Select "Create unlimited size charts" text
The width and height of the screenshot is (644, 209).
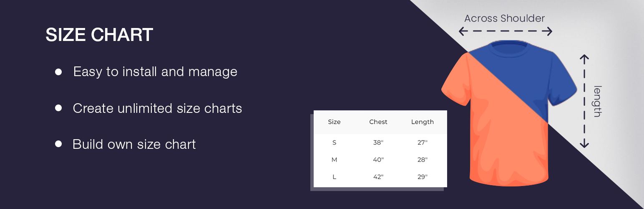click(157, 108)
